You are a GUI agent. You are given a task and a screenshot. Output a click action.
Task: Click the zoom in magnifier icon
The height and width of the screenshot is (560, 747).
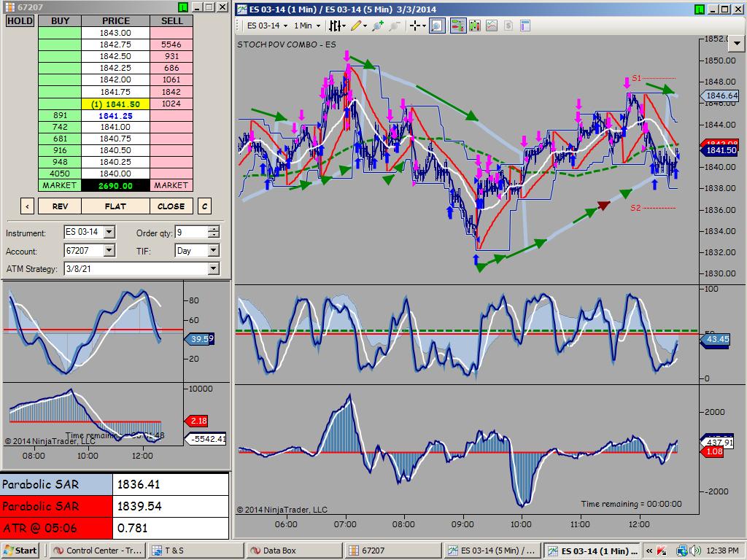click(378, 26)
